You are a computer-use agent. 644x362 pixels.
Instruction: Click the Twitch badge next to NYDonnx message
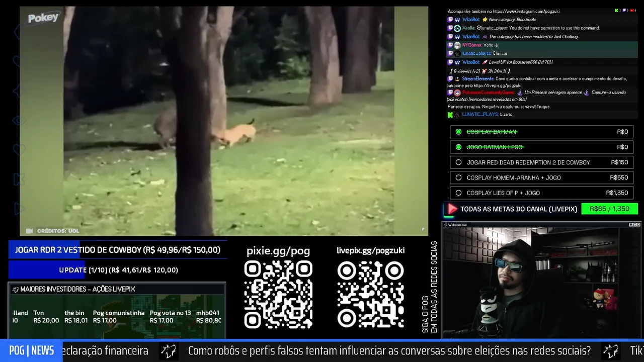(450, 45)
